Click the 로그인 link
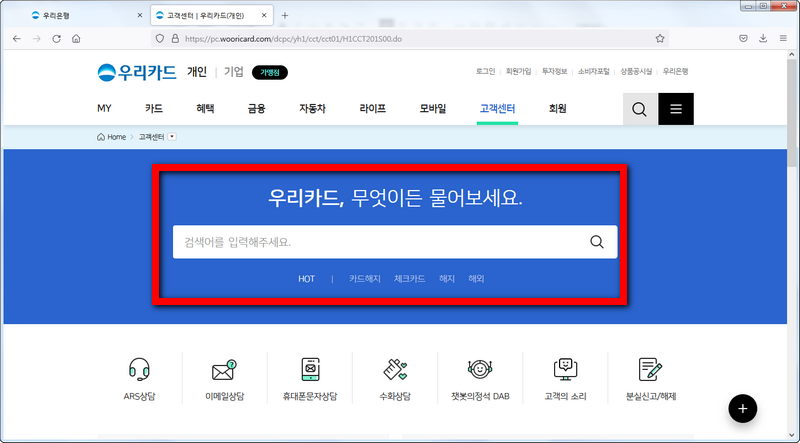Screen dimensions: 800x443 tap(485, 71)
